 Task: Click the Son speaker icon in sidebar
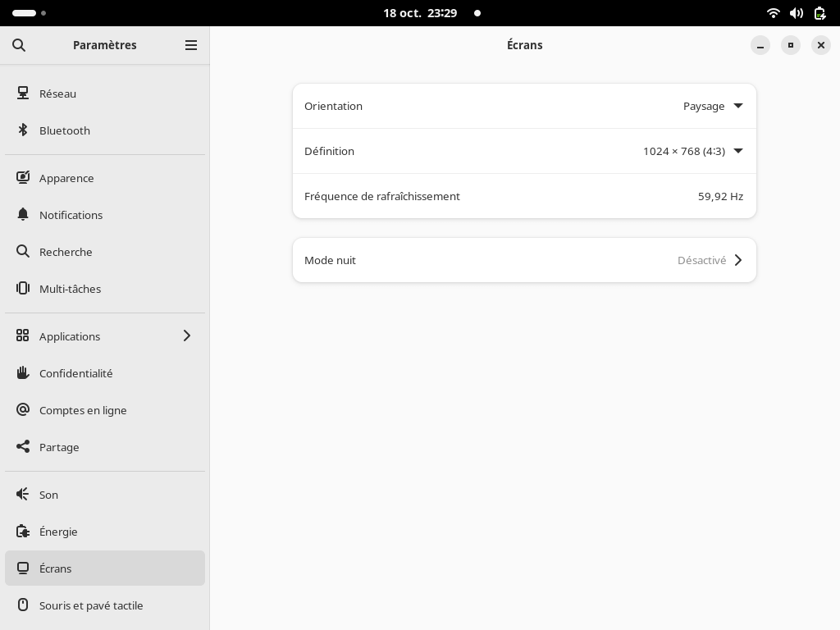tap(22, 494)
